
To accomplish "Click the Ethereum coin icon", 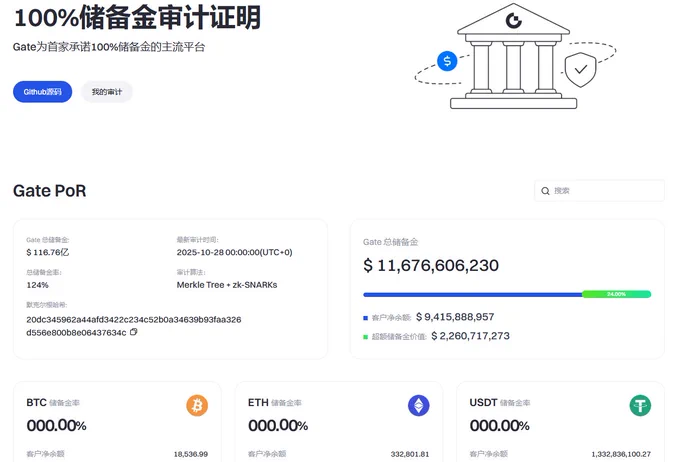I will pyautogui.click(x=418, y=406).
